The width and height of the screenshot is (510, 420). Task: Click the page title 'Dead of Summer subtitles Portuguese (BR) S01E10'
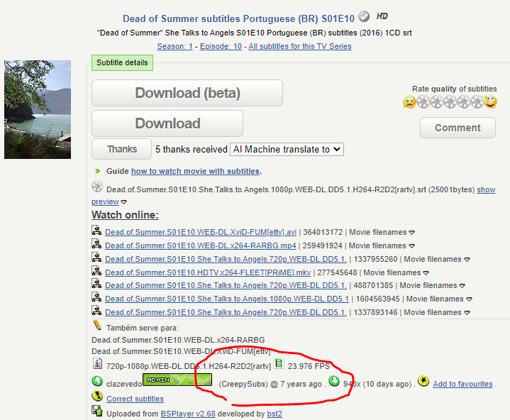coord(238,18)
